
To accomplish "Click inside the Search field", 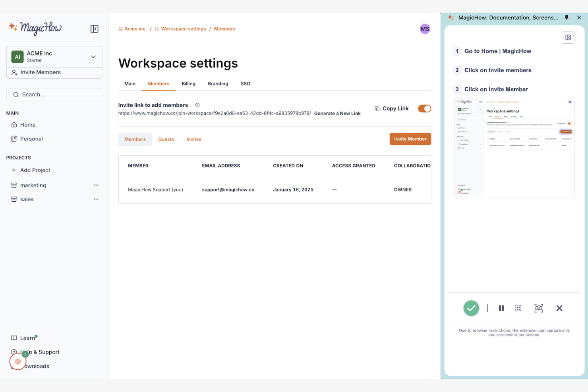I will pyautogui.click(x=54, y=95).
